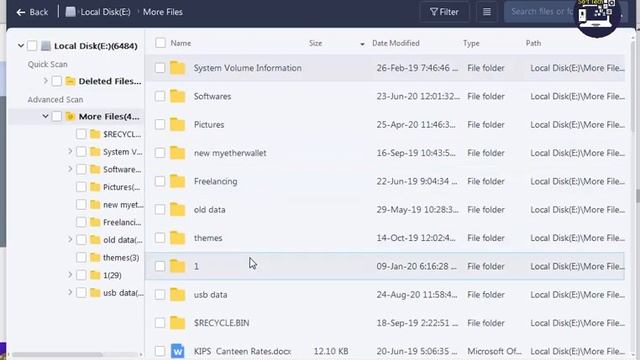Collapse the Local Disk(E:) tree node
Screen dimensions: 640x360
point(21,46)
